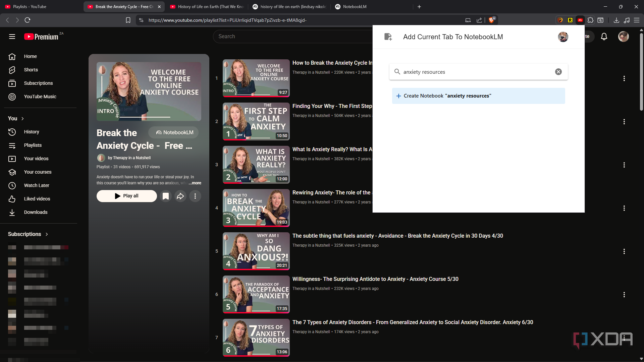Open options for the Rewiring Anxiety video

[624, 208]
